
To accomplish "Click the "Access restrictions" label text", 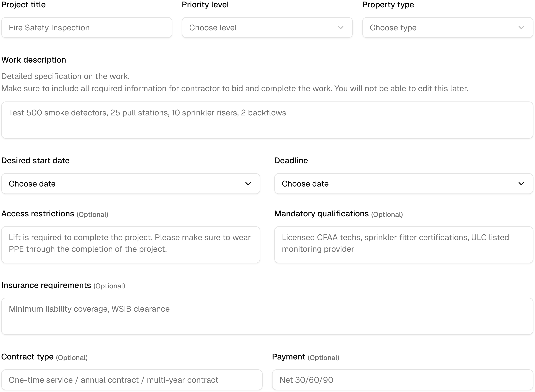I will [x=38, y=214].
